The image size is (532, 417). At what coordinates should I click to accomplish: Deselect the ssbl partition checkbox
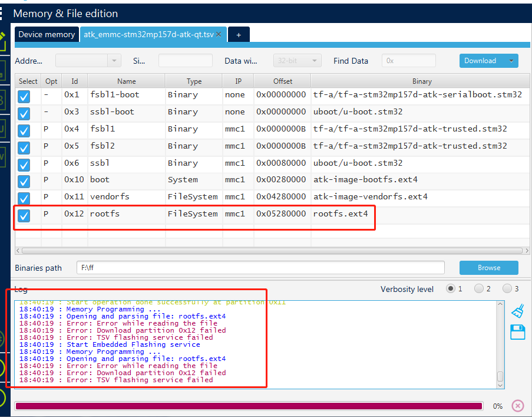tap(24, 165)
